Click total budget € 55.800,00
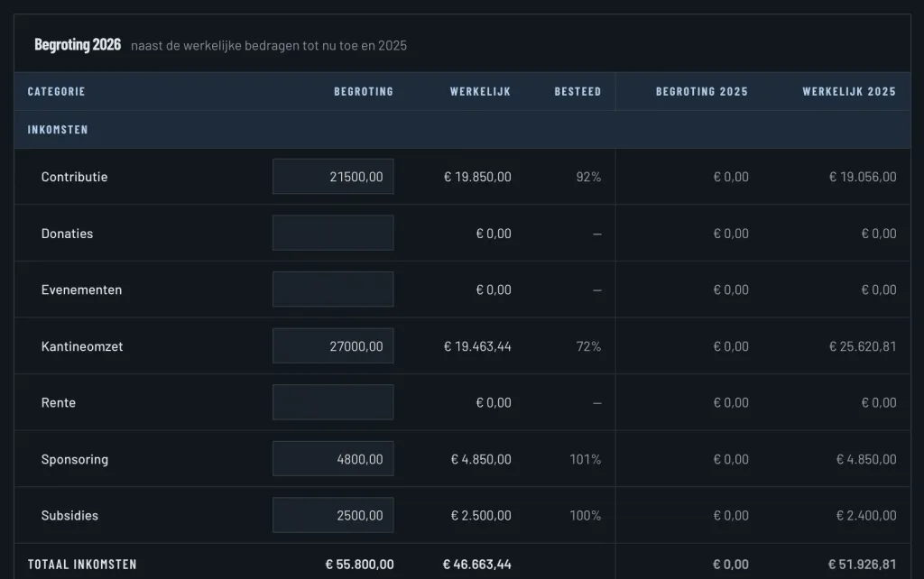Screen dimensions: 924x579 pyautogui.click(x=359, y=565)
